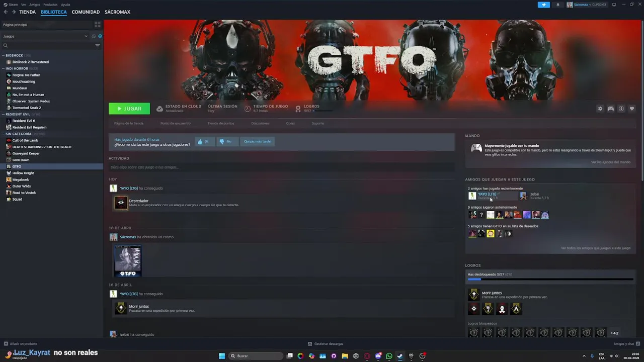The width and height of the screenshot is (644, 362).
Task: Open friend izebal profile avatar
Action: tap(523, 196)
